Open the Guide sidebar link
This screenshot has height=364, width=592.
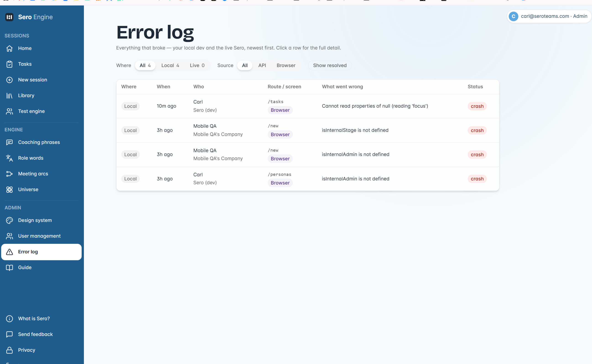click(x=42, y=268)
